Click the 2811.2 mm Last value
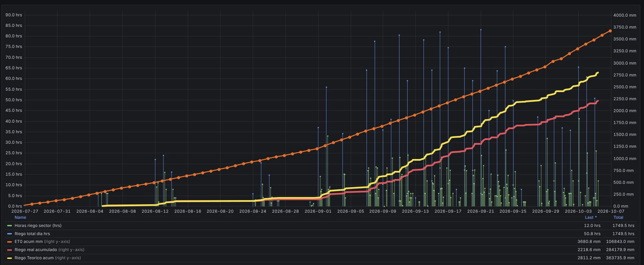Screen dimensions: 644x265 coord(589,258)
